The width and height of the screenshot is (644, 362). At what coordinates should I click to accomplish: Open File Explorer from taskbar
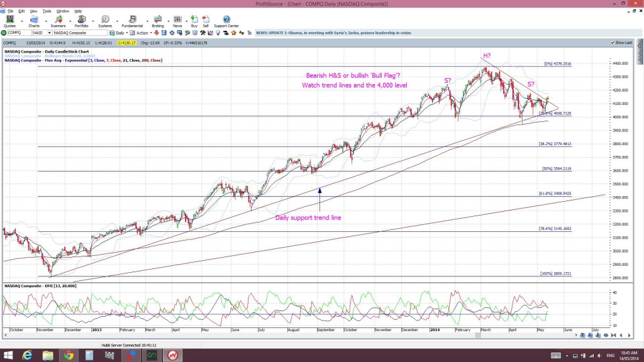click(48, 355)
